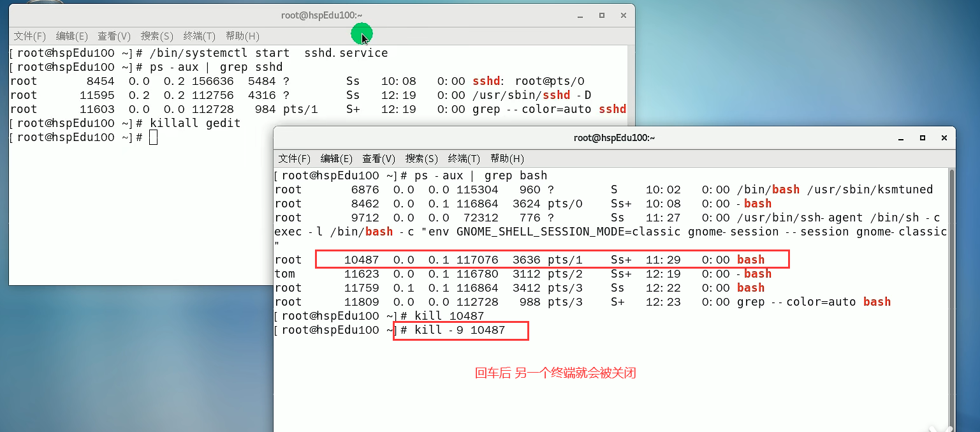Click '/usr/sbin/sshd -D' process text
This screenshot has height=432, width=980.
coord(532,95)
